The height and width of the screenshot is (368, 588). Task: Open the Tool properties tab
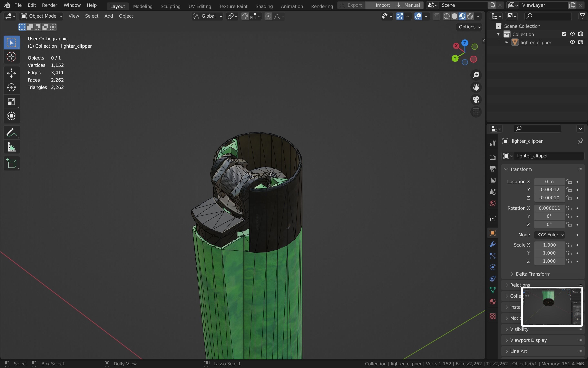click(492, 143)
